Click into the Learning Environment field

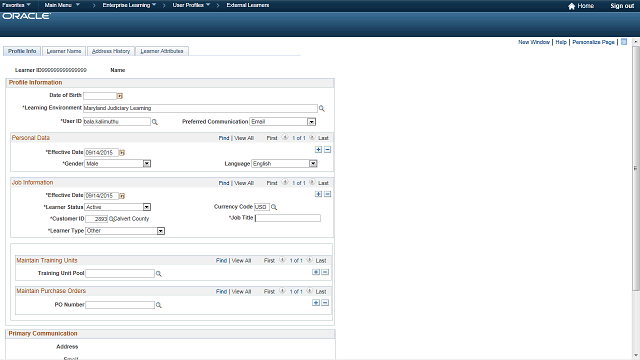click(200, 108)
